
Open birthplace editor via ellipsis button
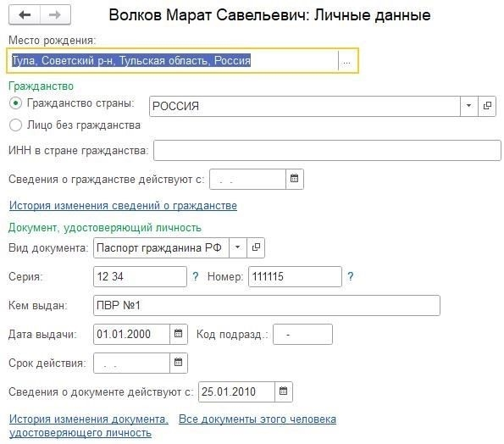pyautogui.click(x=346, y=61)
